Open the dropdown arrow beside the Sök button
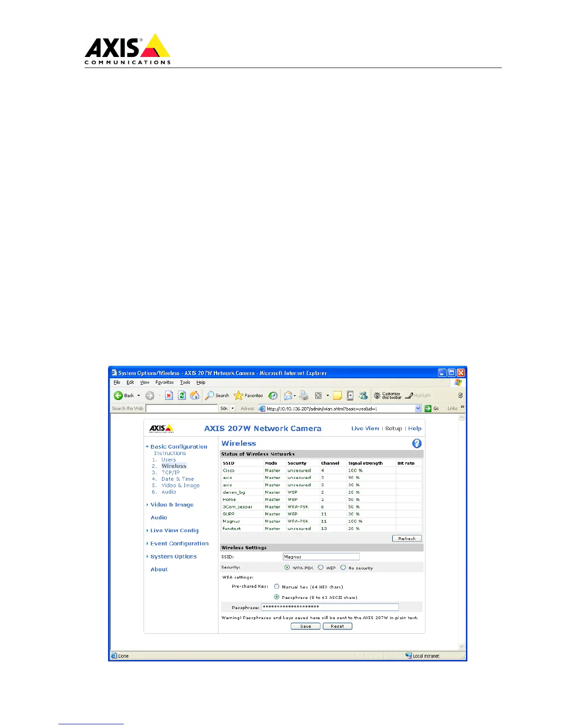This screenshot has height=728, width=563. pos(233,408)
